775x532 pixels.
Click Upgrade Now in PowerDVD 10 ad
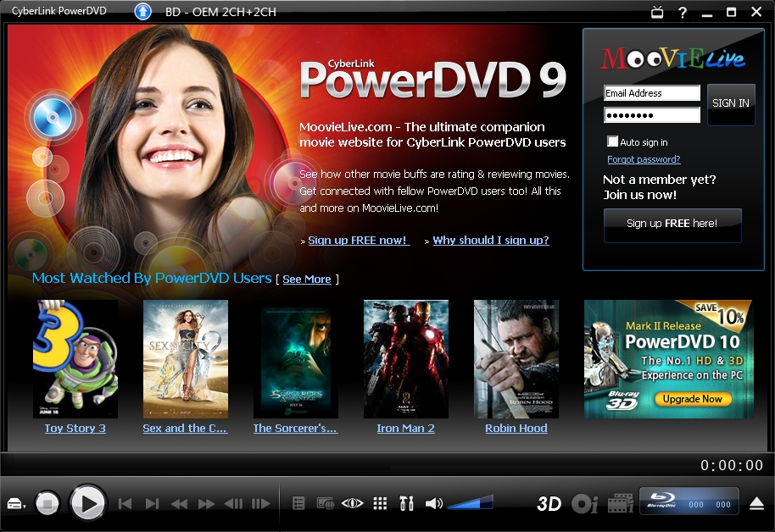coord(693,399)
